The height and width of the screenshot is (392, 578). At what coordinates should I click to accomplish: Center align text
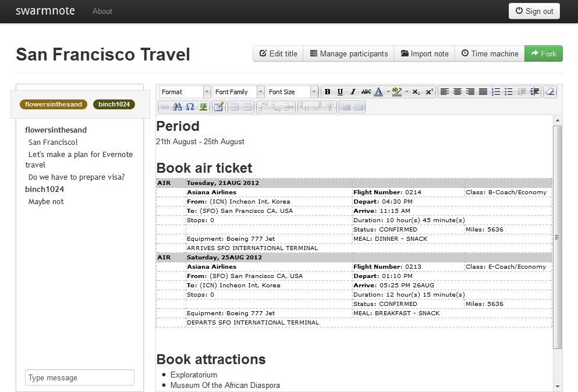(458, 92)
